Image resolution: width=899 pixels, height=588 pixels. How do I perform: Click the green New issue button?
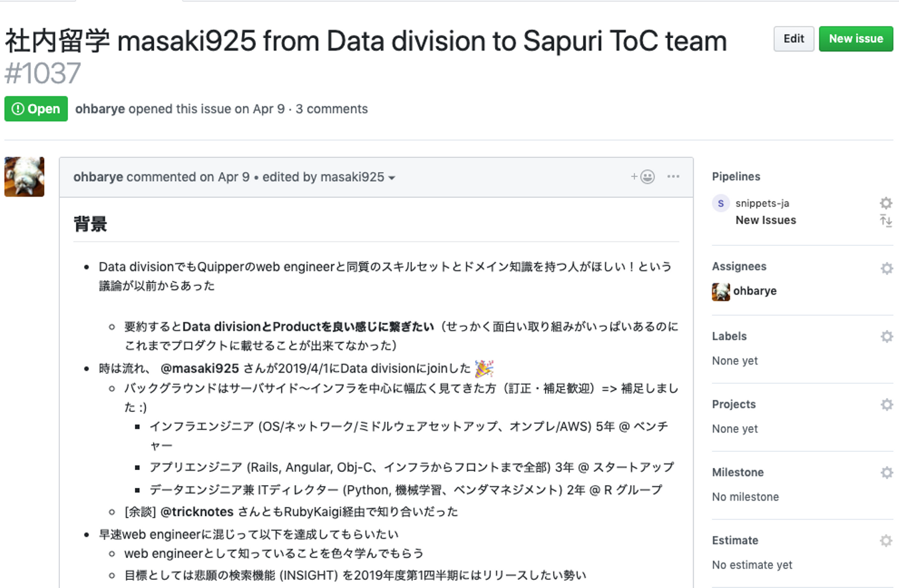855,39
